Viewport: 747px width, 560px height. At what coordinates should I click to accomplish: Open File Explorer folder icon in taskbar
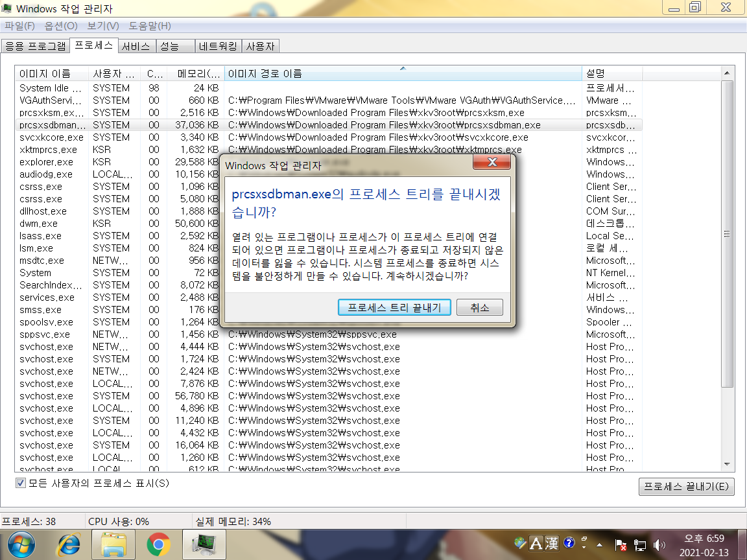coord(113,544)
